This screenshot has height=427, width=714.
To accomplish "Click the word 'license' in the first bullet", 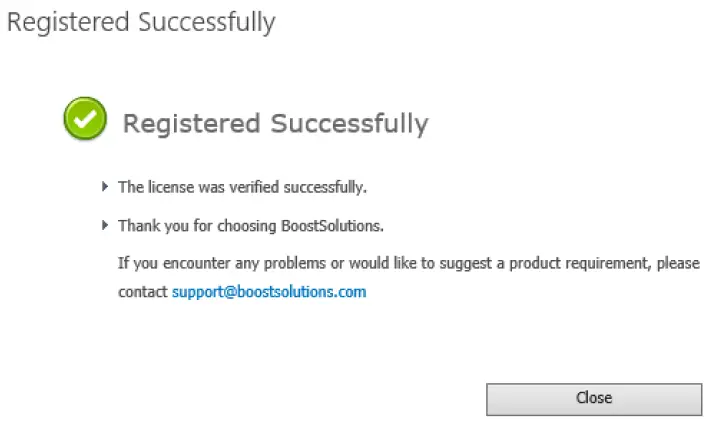I will pyautogui.click(x=167, y=187).
